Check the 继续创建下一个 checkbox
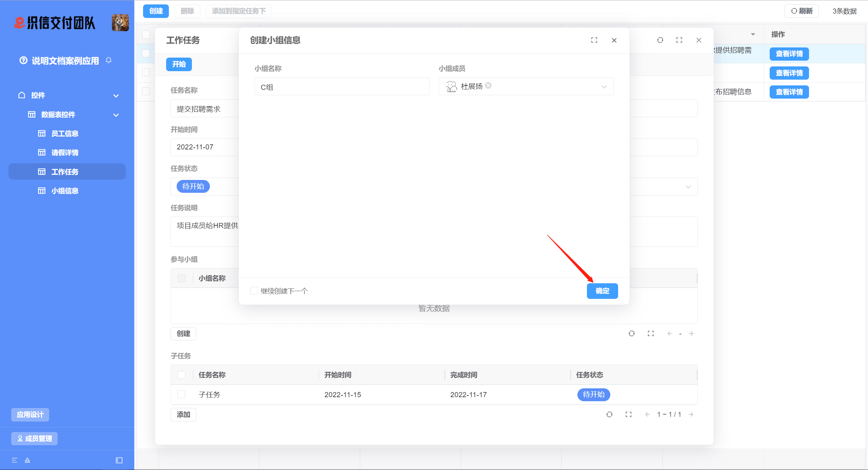Image resolution: width=868 pixels, height=470 pixels. 254,291
